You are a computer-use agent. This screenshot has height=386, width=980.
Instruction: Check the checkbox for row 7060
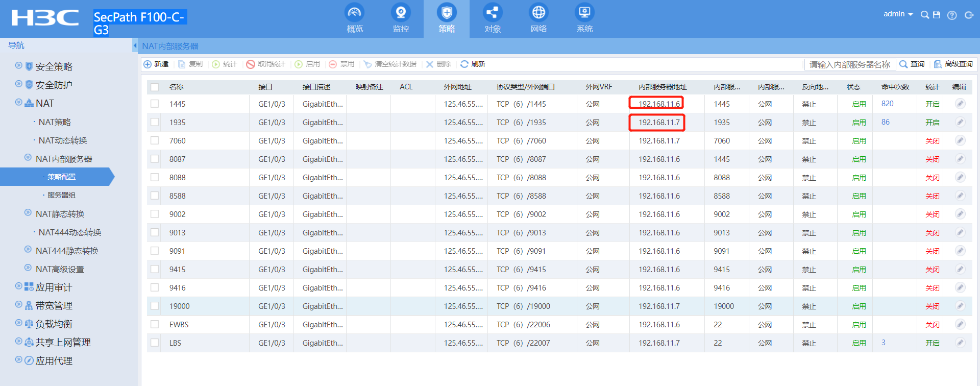(155, 140)
